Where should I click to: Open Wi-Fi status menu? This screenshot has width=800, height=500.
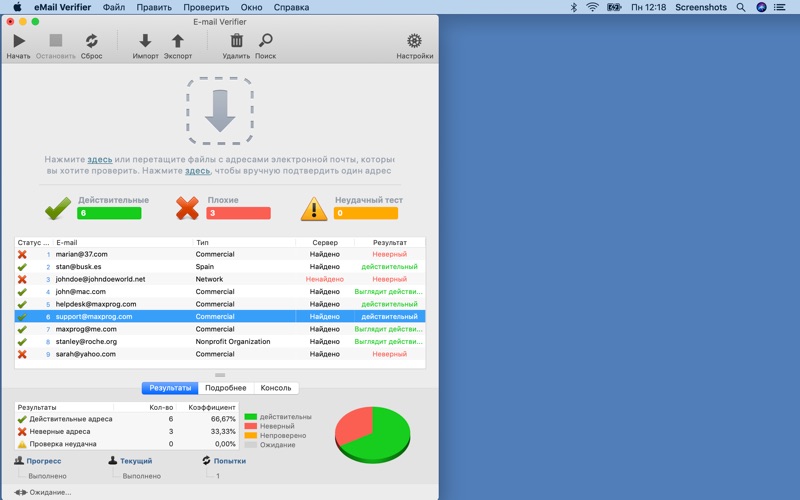click(592, 7)
